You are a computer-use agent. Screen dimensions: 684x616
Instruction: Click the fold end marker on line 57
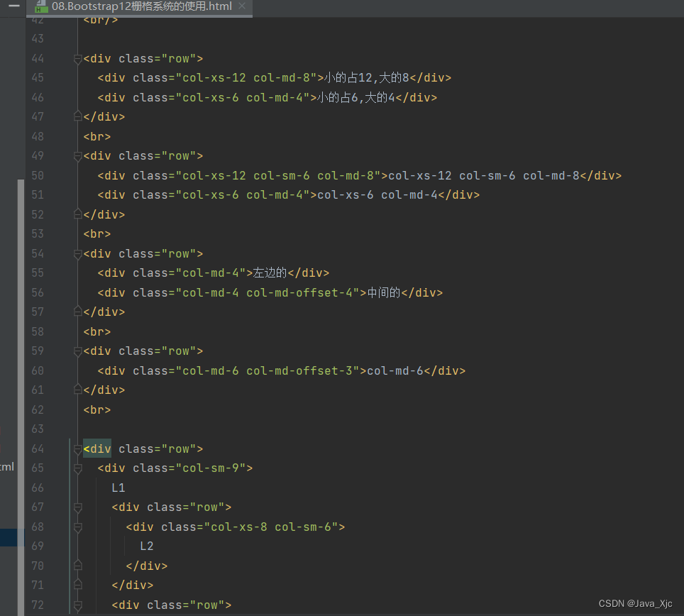click(x=77, y=312)
